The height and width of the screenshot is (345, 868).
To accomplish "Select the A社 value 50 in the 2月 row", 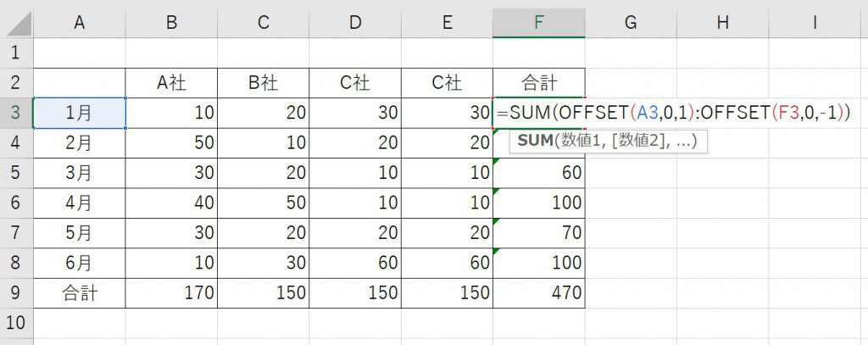I will coord(171,143).
